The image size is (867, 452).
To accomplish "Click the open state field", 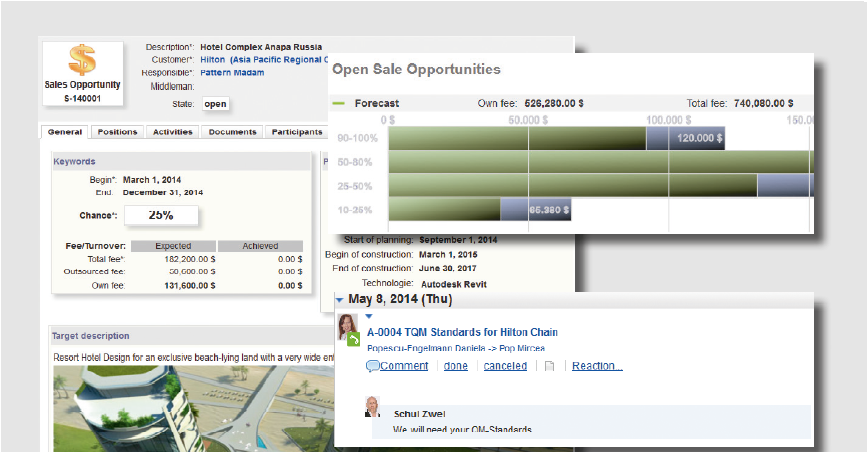I will [x=215, y=104].
